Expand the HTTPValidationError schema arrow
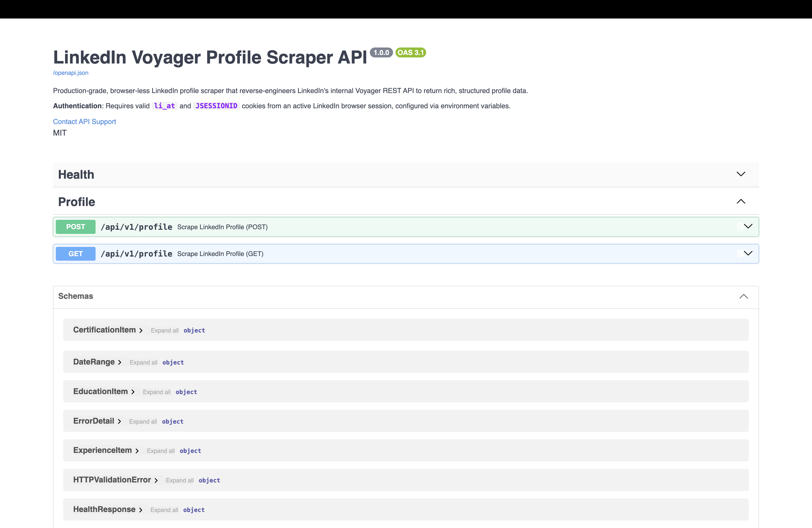Image resolution: width=812 pixels, height=528 pixels. coord(156,481)
